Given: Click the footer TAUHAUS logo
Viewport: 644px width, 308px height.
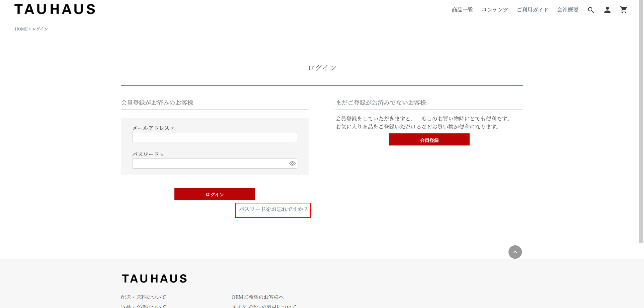Looking at the screenshot, I should (x=154, y=279).
